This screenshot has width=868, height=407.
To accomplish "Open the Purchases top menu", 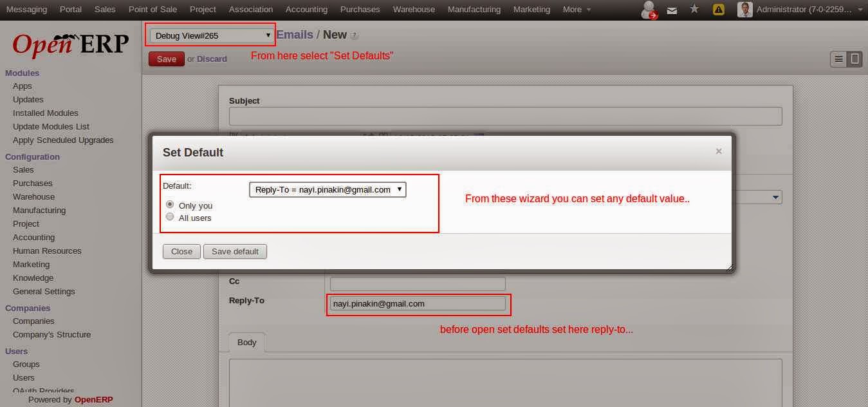I will (360, 10).
